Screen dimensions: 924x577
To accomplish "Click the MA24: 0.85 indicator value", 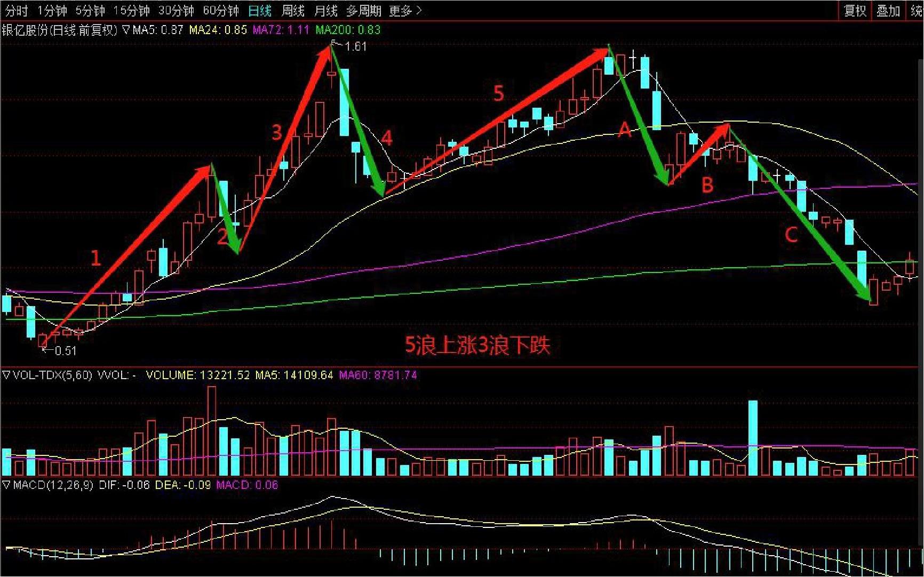I will [218, 30].
